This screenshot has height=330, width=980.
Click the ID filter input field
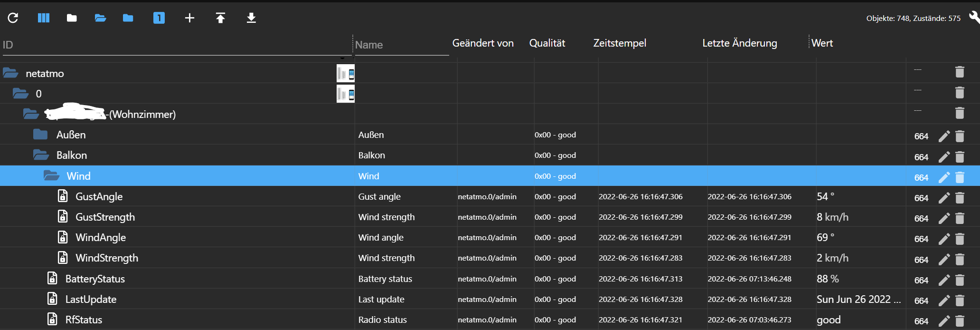coord(176,45)
